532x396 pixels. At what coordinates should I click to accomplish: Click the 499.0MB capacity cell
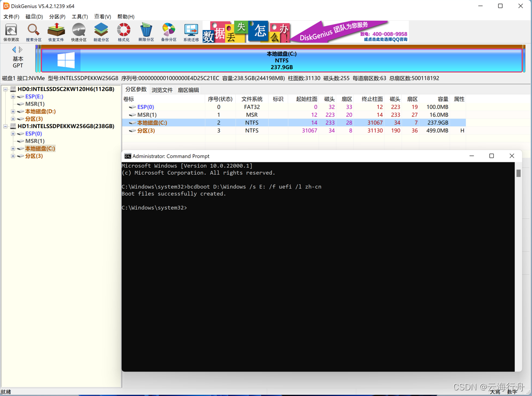437,130
